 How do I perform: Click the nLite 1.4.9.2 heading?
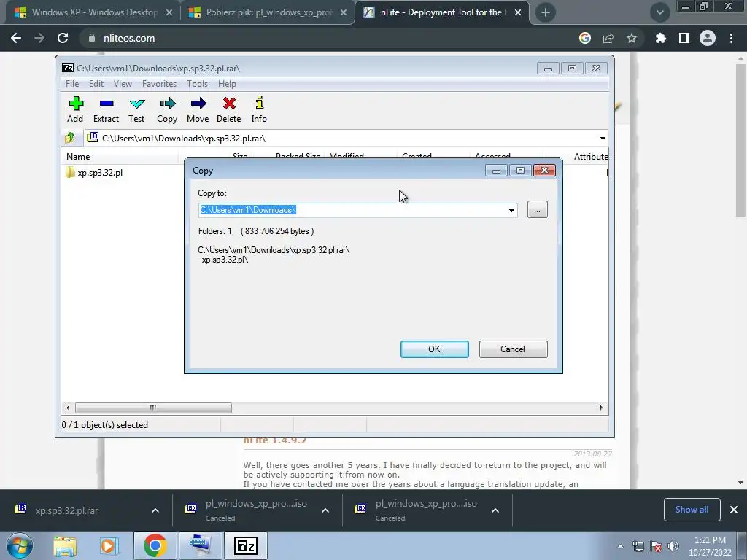click(x=275, y=440)
